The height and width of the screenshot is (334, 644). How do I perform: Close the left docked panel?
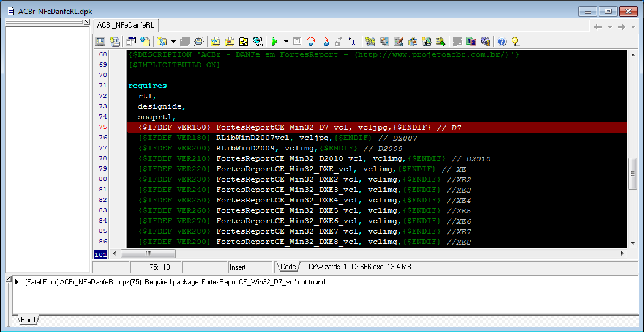point(87,22)
